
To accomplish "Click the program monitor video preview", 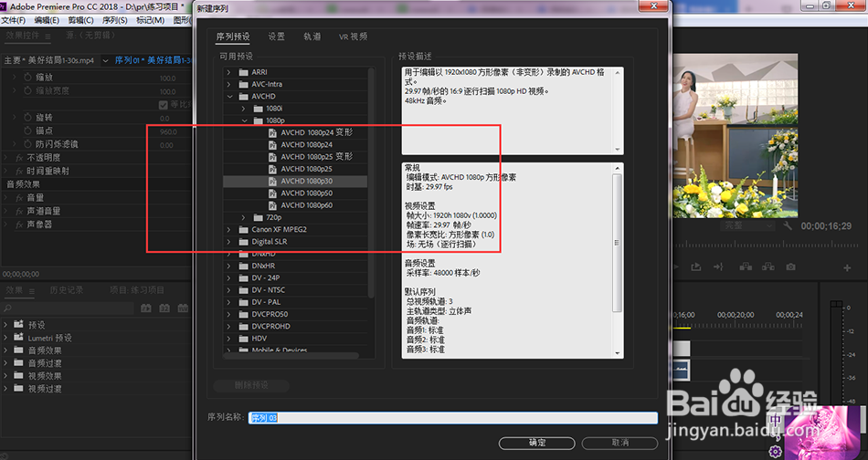I will tap(736, 135).
